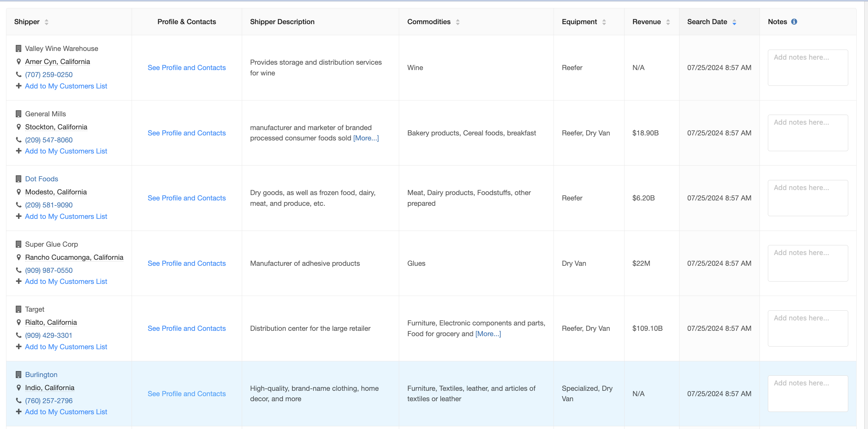Image resolution: width=868 pixels, height=429 pixels.
Task: Open profile and contacts for Target
Action: pyautogui.click(x=187, y=328)
